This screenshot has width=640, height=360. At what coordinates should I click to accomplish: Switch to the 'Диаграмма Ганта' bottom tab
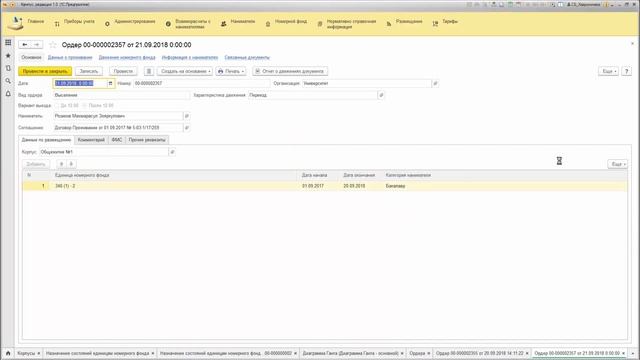(x=350, y=353)
